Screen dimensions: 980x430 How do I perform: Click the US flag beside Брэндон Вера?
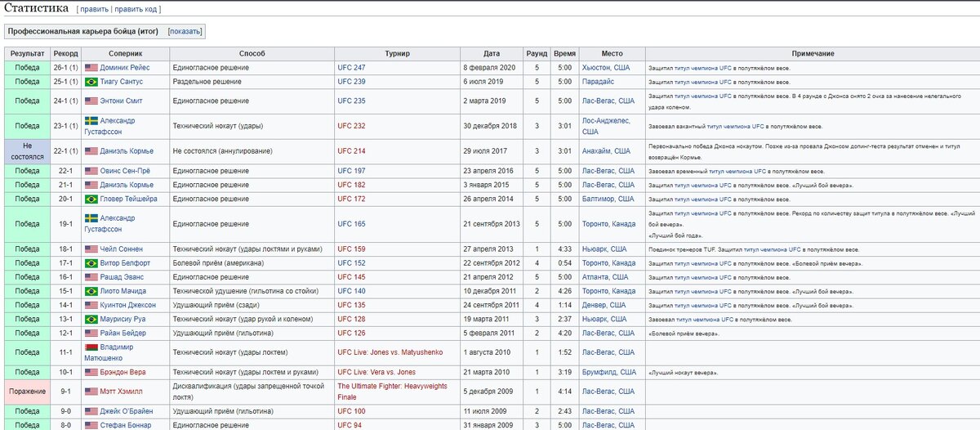coord(91,372)
